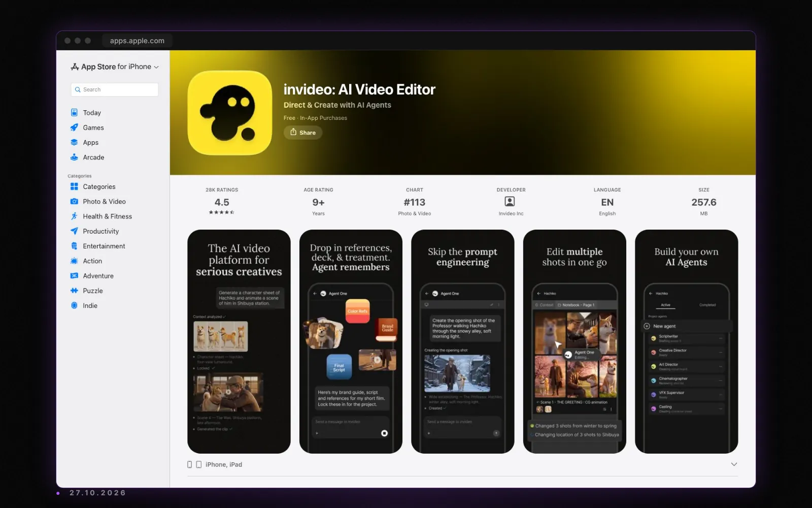Click the magnifier icon in Search
812x508 pixels.
click(78, 89)
